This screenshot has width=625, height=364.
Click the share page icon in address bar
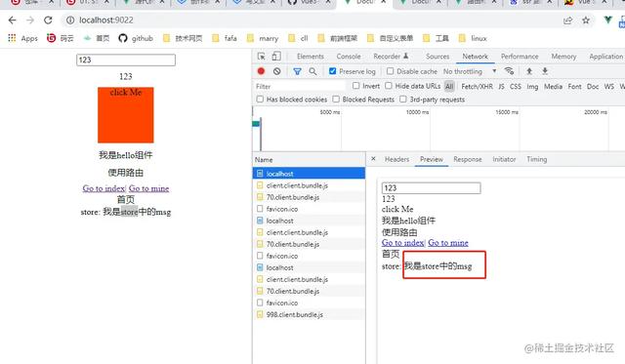567,20
